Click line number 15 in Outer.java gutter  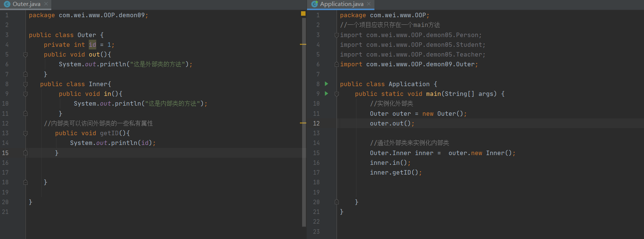(5, 153)
